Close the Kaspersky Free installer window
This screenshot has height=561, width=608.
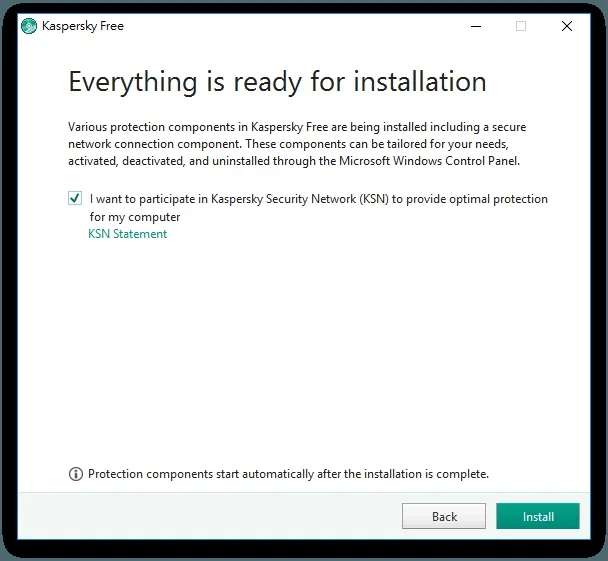(x=567, y=26)
